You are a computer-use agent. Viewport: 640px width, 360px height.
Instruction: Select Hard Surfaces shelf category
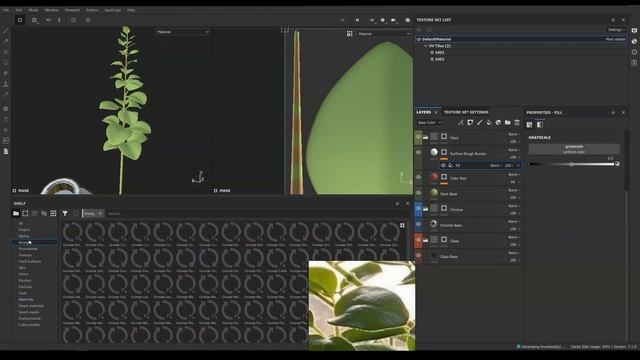click(x=30, y=261)
